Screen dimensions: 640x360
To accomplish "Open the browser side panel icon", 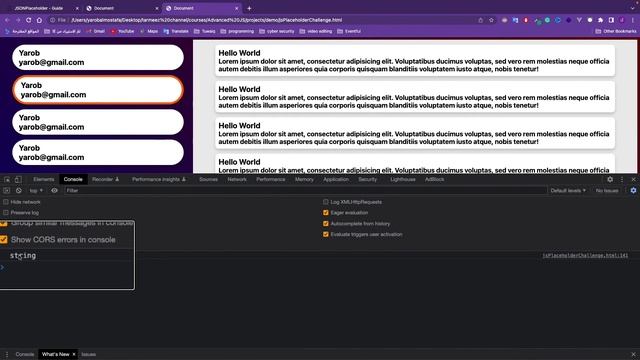I will 611,20.
